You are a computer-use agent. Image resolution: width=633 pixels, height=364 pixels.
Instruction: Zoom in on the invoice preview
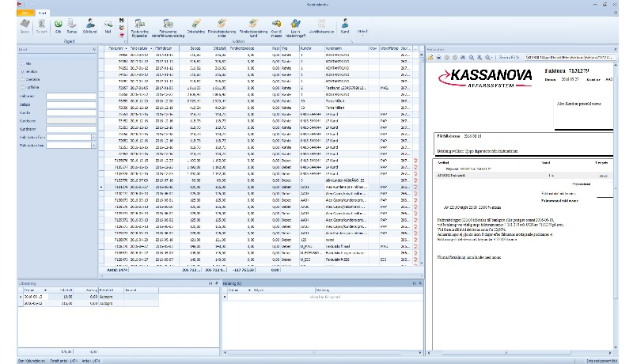tap(479, 58)
